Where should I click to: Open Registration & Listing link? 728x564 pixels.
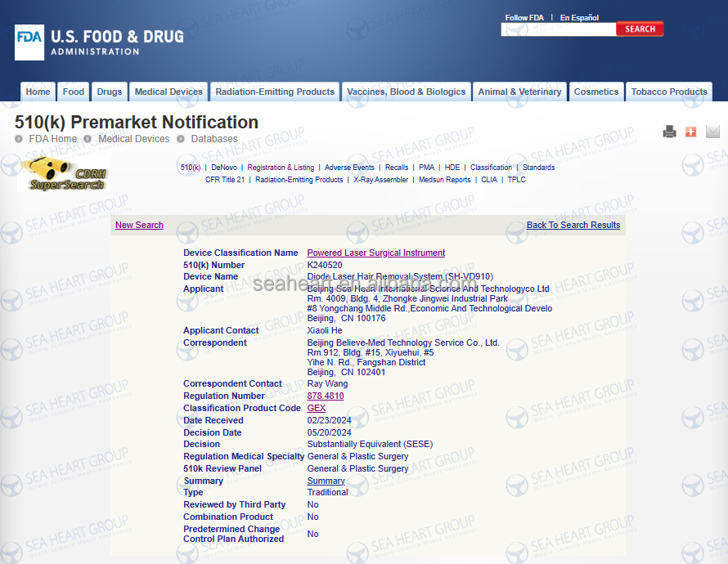pyautogui.click(x=281, y=168)
